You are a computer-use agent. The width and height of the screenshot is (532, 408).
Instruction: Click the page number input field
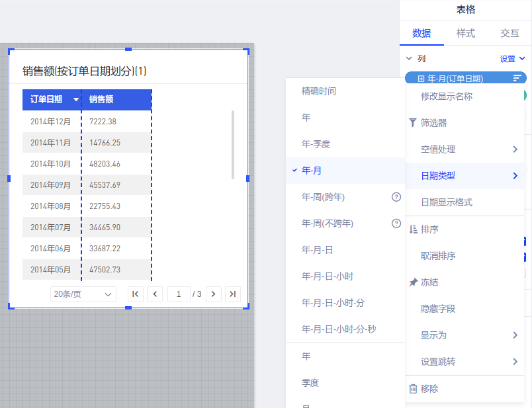coord(179,294)
